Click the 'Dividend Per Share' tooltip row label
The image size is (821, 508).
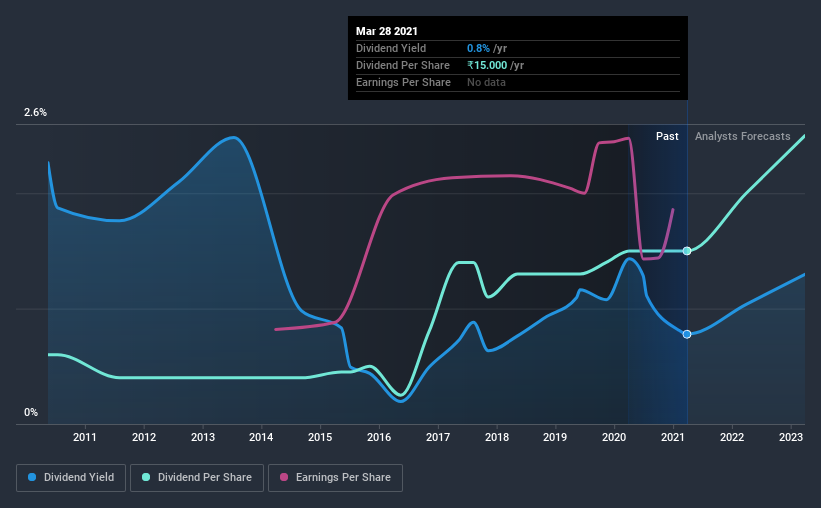point(403,65)
